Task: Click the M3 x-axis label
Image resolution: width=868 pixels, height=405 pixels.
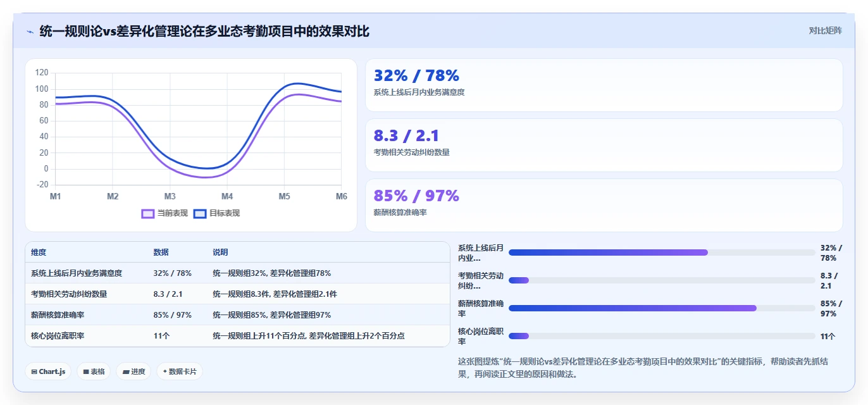Action: (170, 197)
